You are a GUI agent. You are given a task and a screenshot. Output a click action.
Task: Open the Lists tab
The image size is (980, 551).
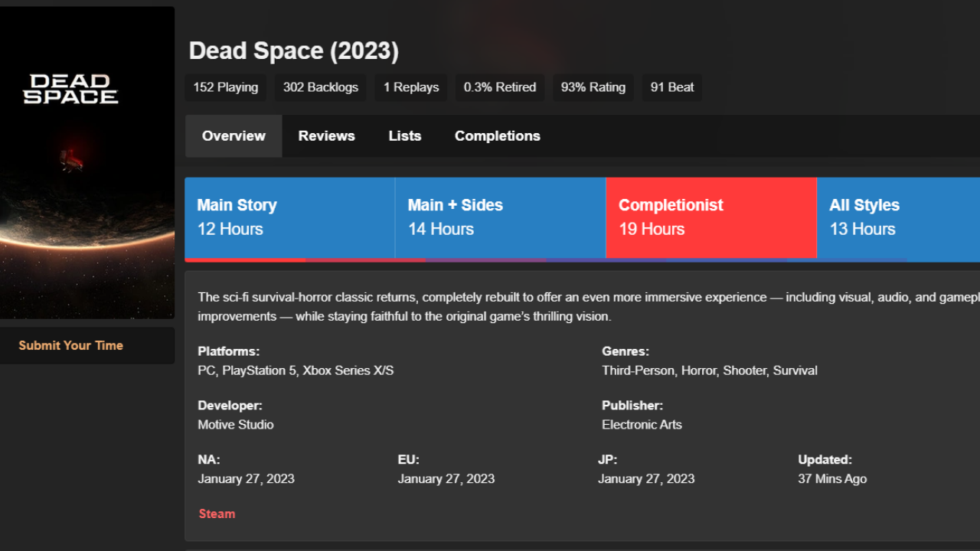coord(404,135)
